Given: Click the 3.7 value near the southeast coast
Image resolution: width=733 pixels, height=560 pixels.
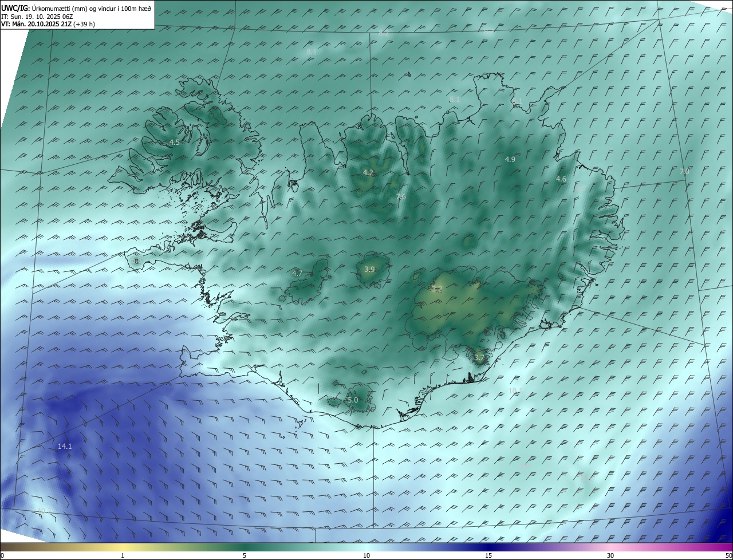Looking at the screenshot, I should pyautogui.click(x=479, y=357).
